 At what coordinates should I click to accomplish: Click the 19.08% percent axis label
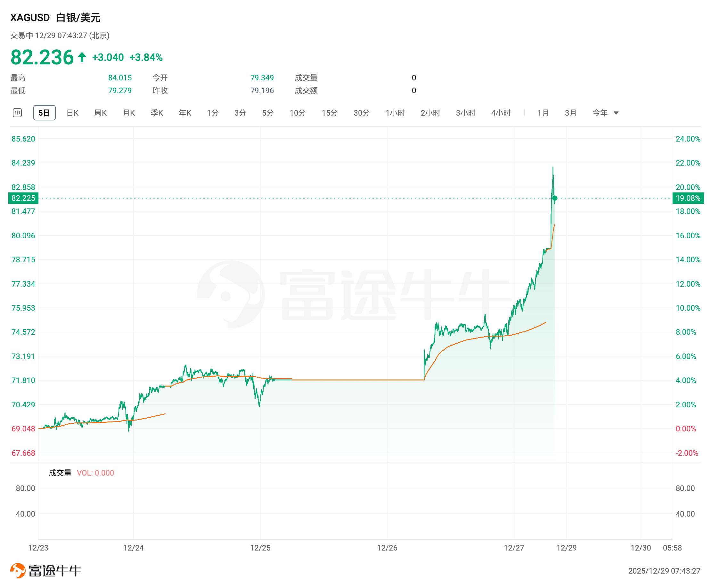688,198
